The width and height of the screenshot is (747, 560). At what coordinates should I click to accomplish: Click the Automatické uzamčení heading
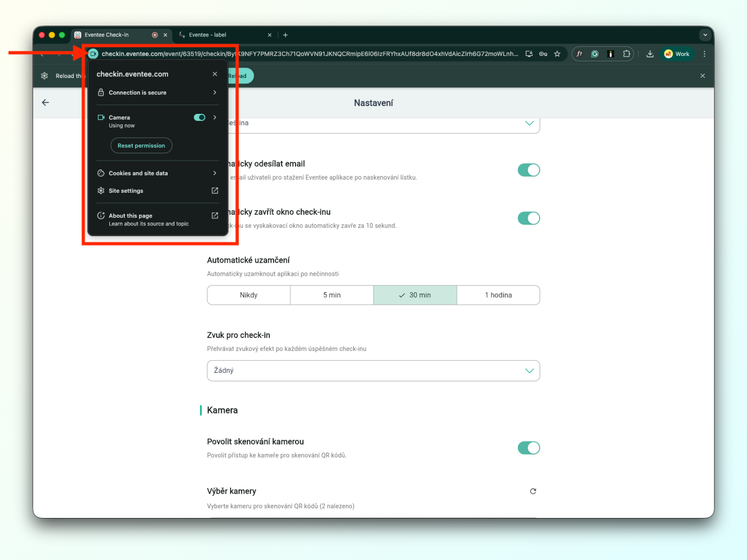point(248,260)
